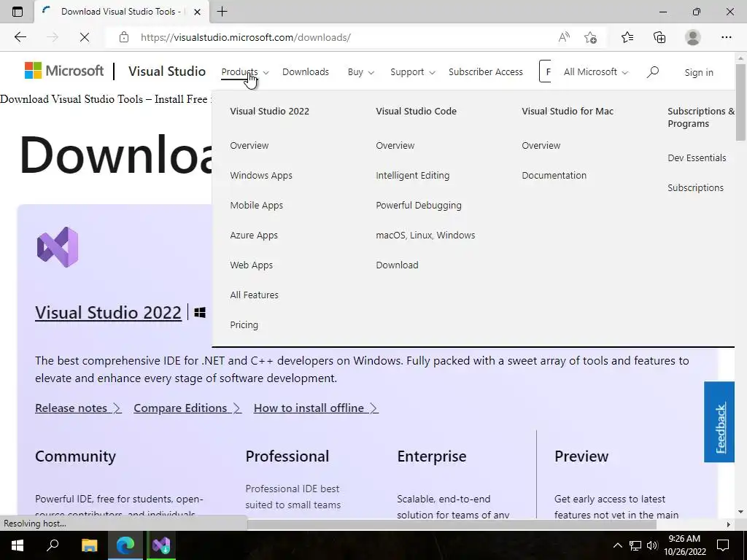
Task: Open the Release notes link
Action: pyautogui.click(x=78, y=408)
